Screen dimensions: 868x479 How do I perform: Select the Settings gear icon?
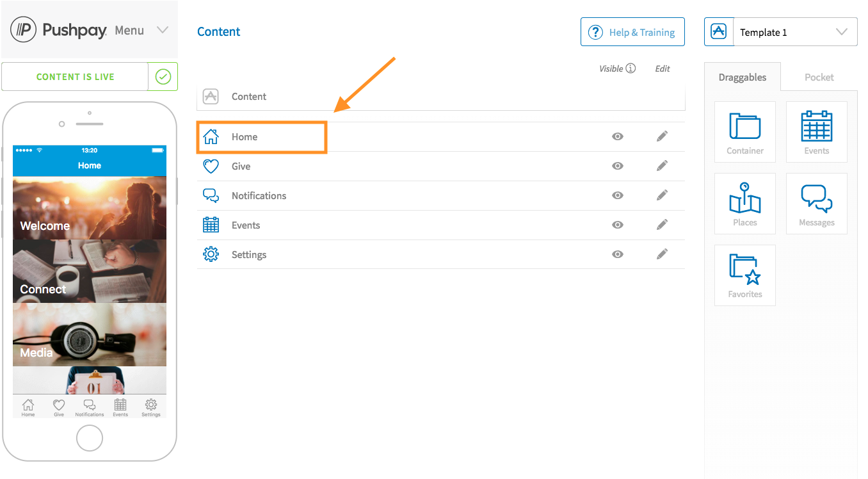pyautogui.click(x=211, y=254)
